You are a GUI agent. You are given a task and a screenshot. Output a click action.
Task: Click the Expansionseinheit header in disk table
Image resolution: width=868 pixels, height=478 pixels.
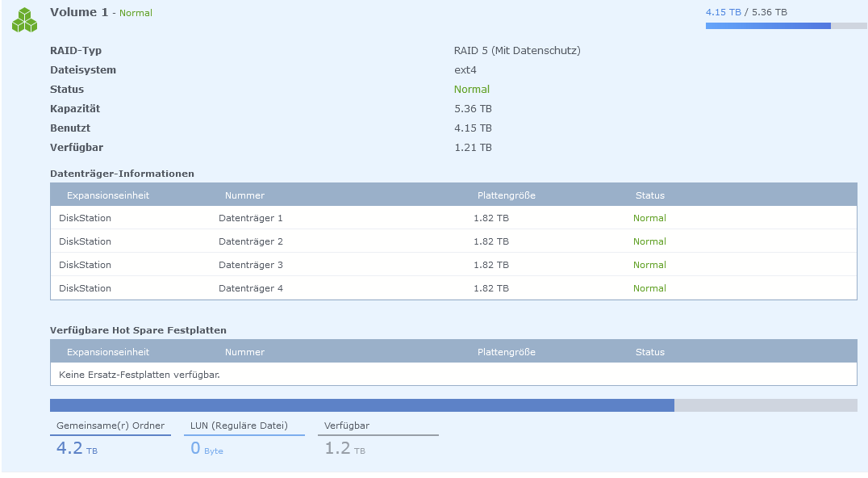click(108, 195)
